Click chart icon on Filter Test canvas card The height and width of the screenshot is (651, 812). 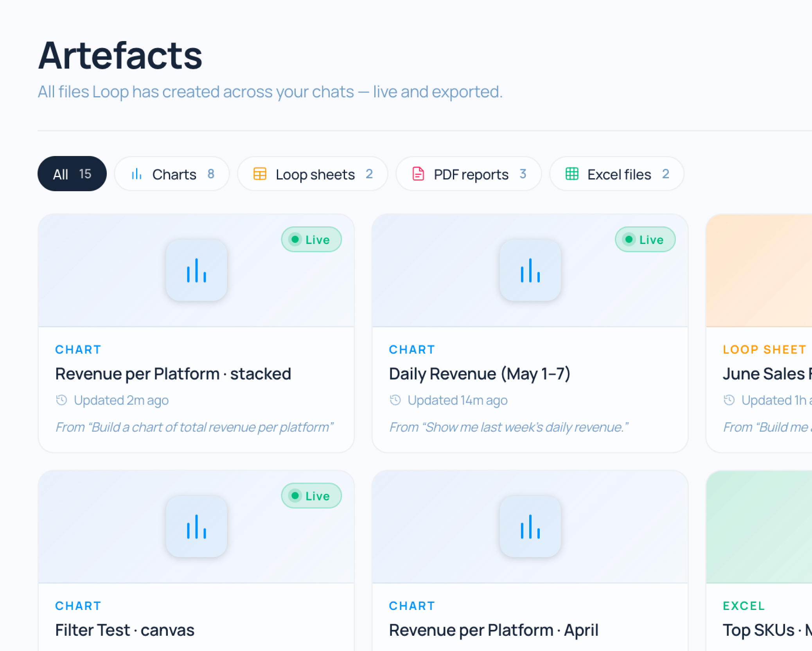196,527
